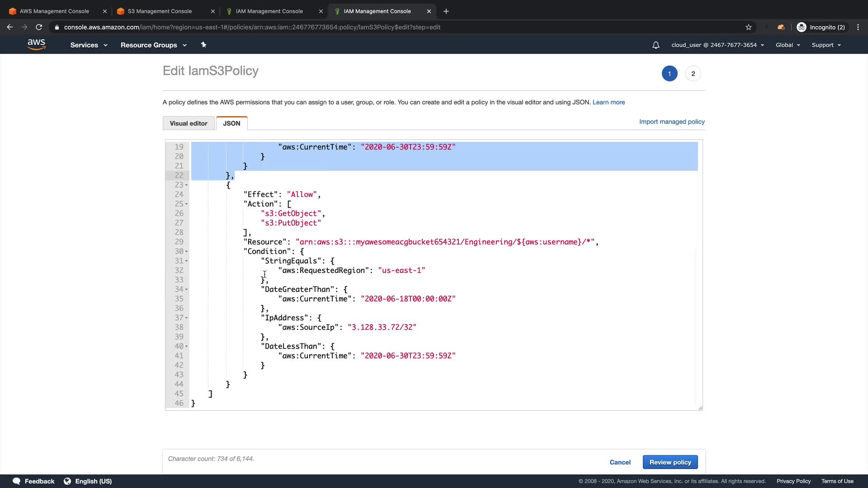Viewport: 868px width, 488px height.
Task: Open the Import managed policy link
Action: pos(672,122)
